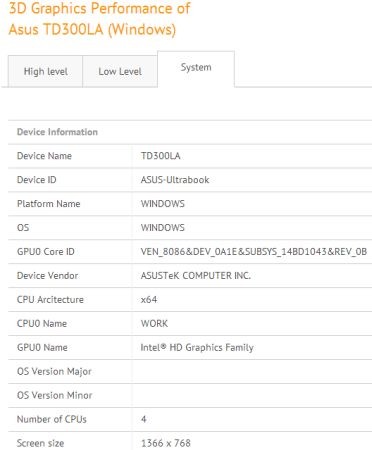372x450 pixels.
Task: Open the Low Level tab
Action: coord(120,71)
